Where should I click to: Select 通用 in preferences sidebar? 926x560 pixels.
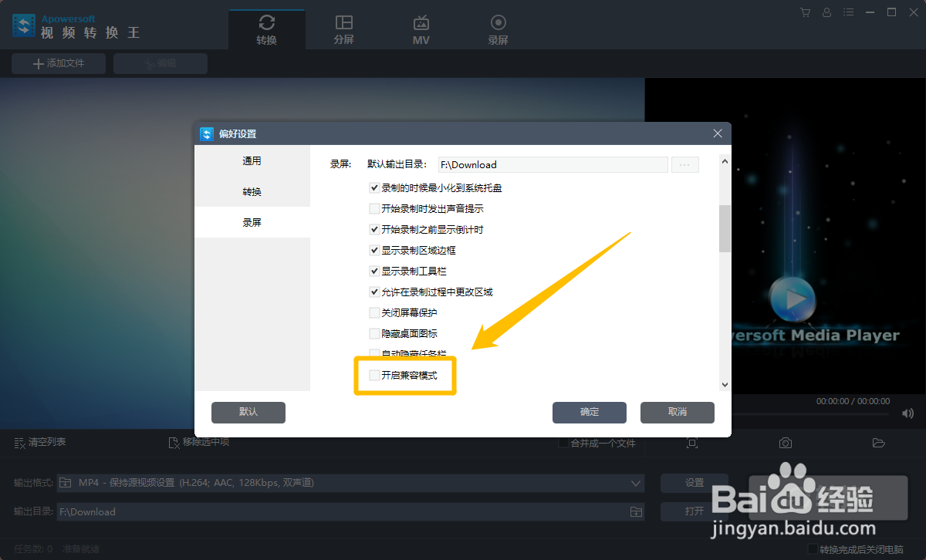252,160
